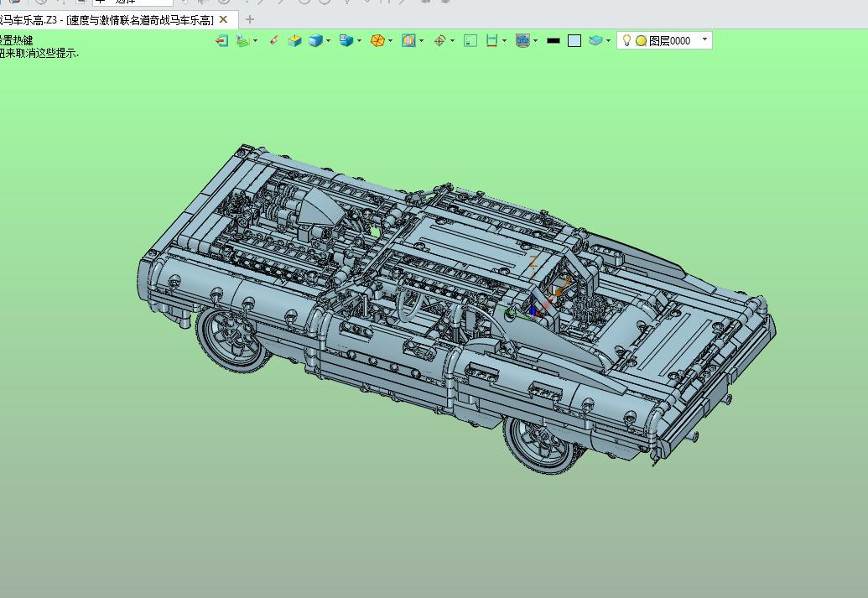Toggle the layer lightbulb visibility icon
The image size is (868, 598).
coord(626,40)
